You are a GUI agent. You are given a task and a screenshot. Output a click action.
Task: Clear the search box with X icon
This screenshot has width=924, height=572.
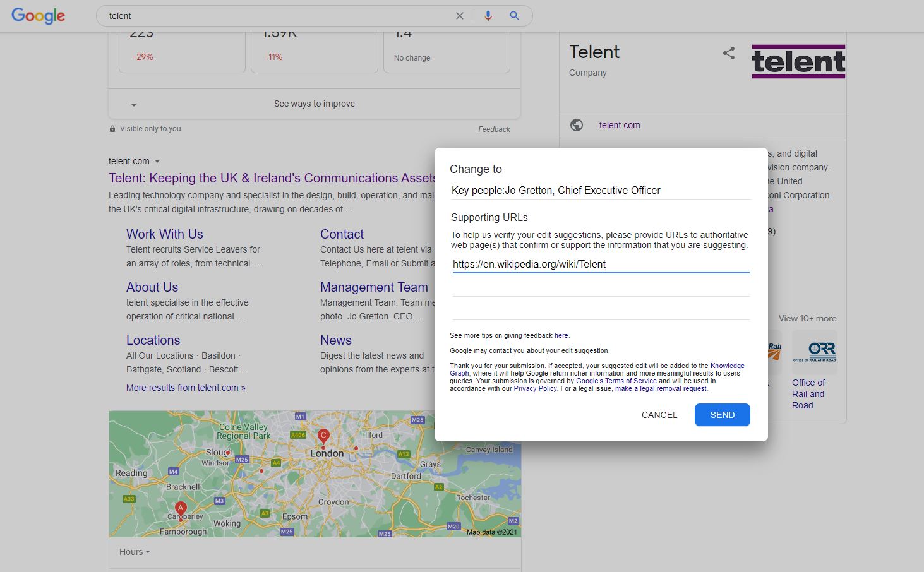pos(460,16)
